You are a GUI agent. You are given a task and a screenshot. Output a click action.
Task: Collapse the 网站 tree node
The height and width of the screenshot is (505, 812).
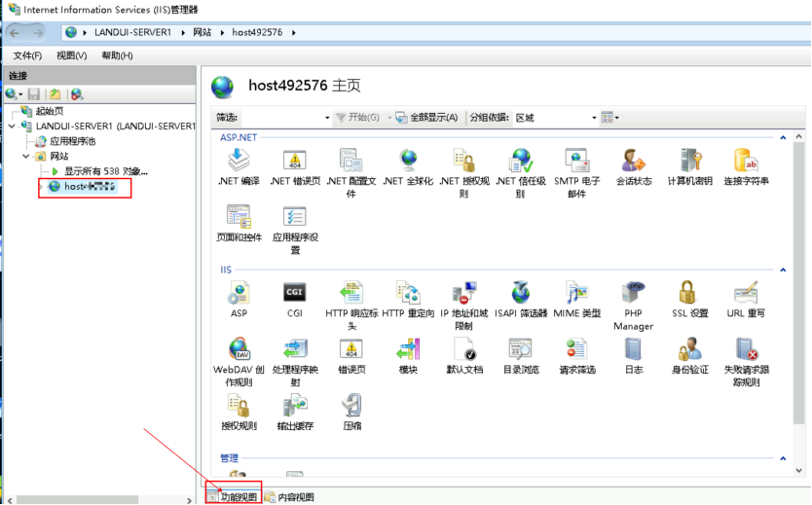[x=26, y=156]
